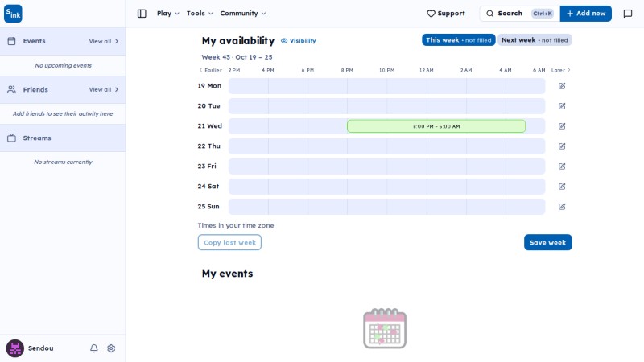Switch to Next week tab
The width and height of the screenshot is (644, 362).
point(535,39)
